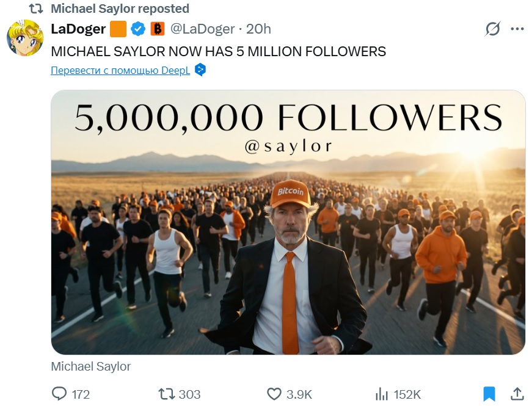Open the 5,000,000 Followers image
This screenshot has width=532, height=406.
tap(288, 222)
